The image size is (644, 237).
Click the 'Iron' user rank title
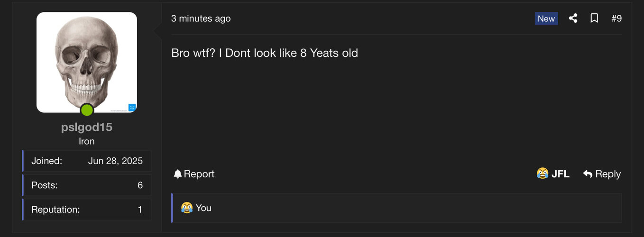[x=87, y=141]
